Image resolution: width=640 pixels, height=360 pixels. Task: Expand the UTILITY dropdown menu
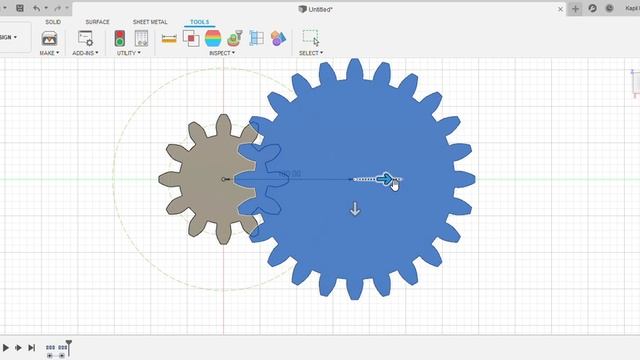pyautogui.click(x=129, y=53)
